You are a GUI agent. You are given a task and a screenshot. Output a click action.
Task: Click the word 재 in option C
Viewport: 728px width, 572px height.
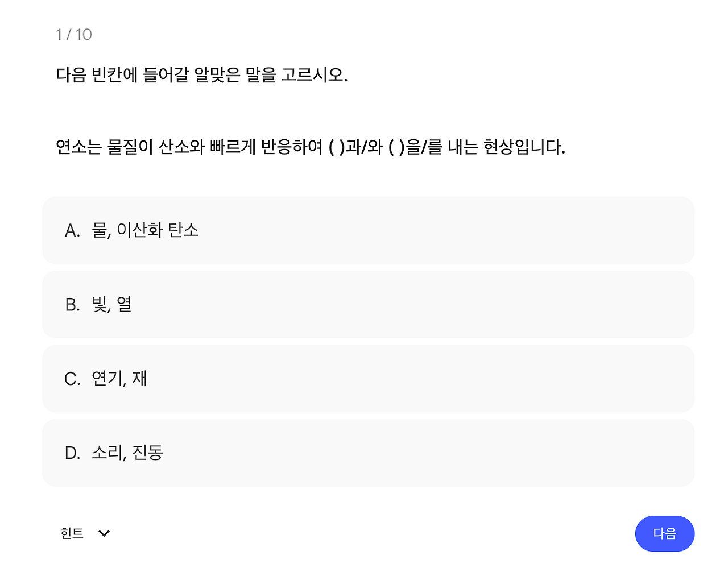tap(140, 379)
